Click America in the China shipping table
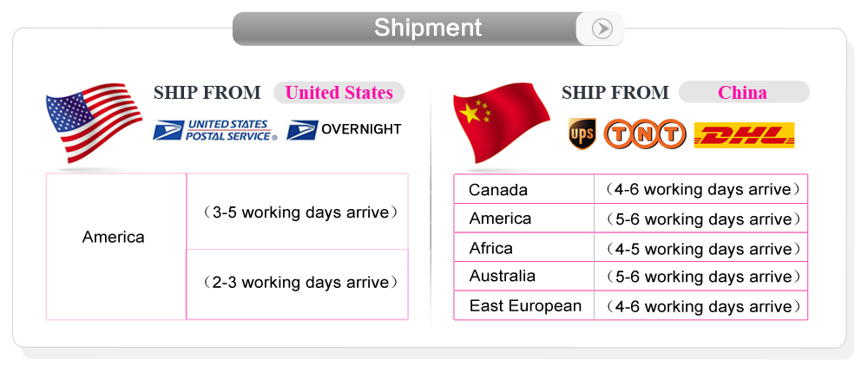The width and height of the screenshot is (868, 379). click(x=500, y=219)
